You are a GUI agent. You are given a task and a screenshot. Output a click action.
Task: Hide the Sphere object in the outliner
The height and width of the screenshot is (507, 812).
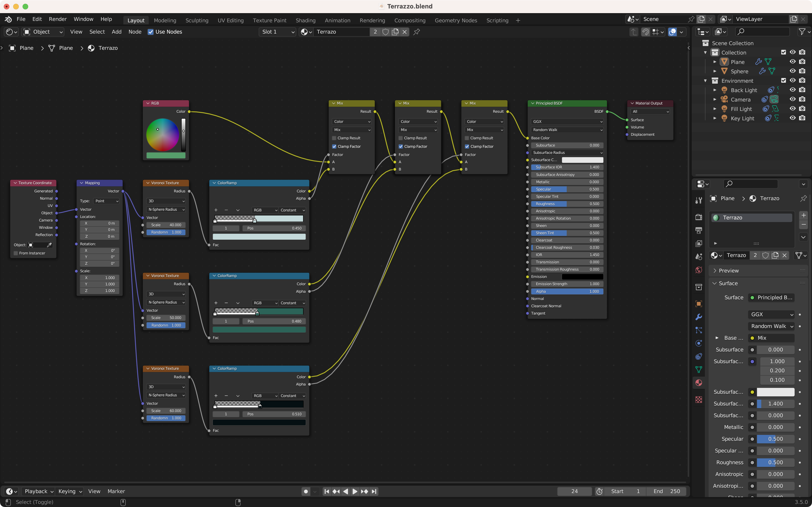[792, 71]
